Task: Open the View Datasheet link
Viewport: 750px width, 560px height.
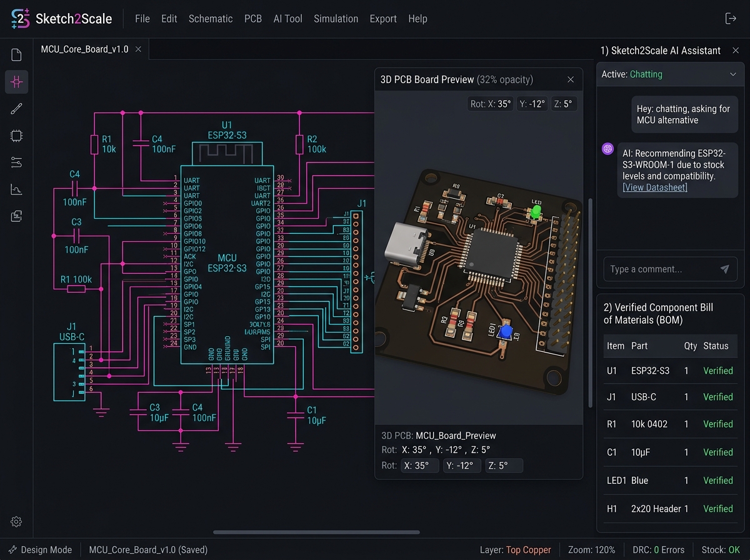Action: point(655,187)
